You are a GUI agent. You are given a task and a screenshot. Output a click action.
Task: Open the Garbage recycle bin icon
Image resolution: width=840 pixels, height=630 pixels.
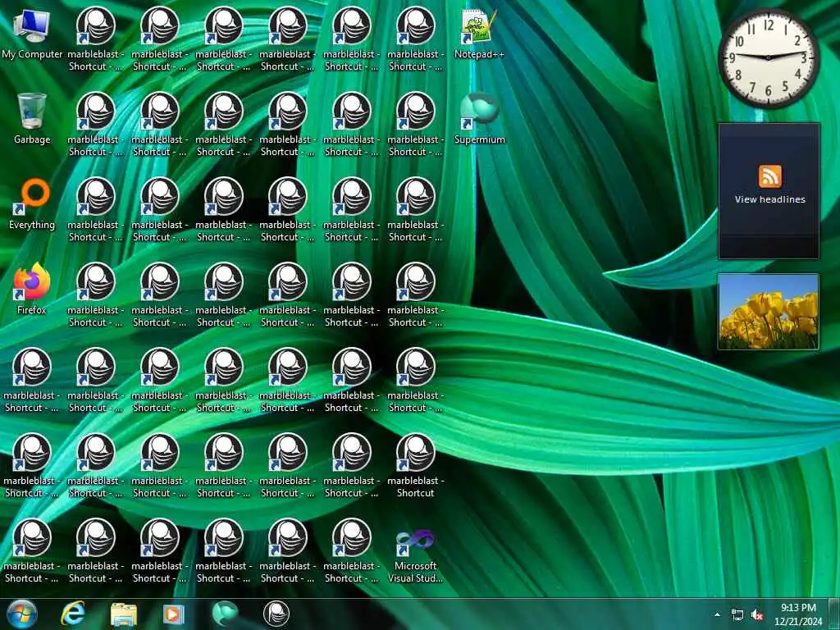[x=32, y=119]
